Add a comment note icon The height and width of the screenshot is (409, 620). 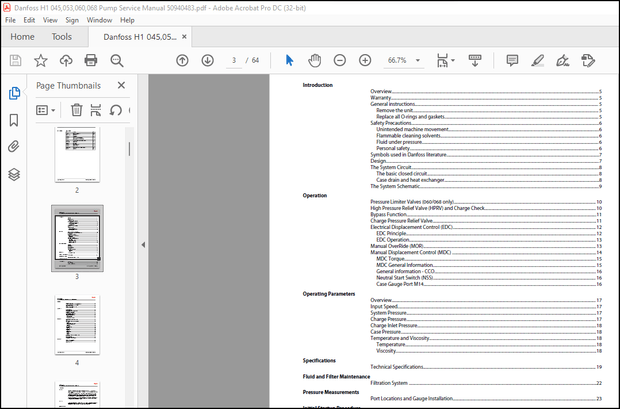click(x=512, y=61)
